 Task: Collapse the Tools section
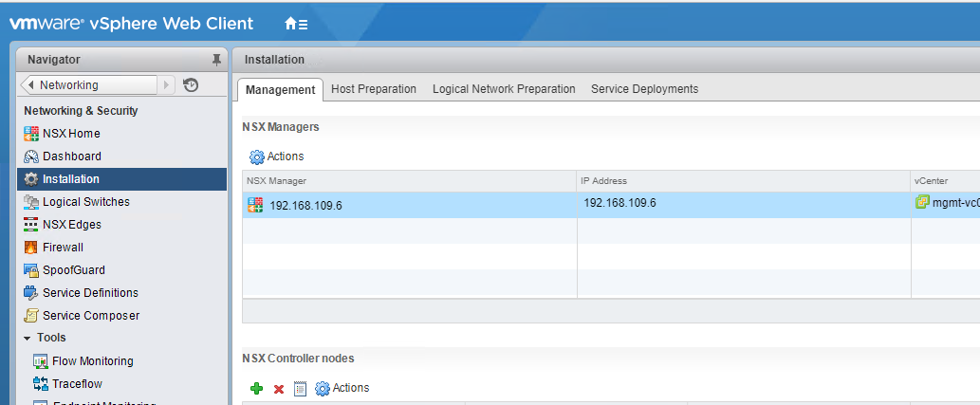[28, 339]
